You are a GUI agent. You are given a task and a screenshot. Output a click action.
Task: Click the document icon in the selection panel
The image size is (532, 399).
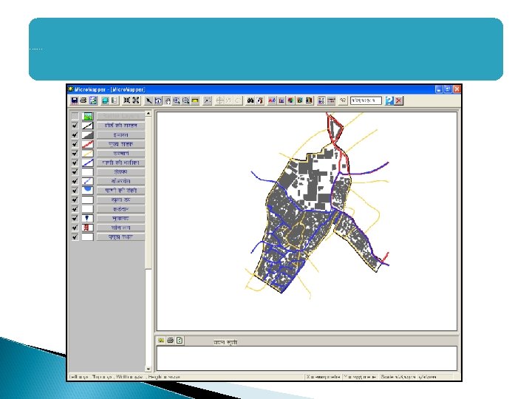[180, 341]
